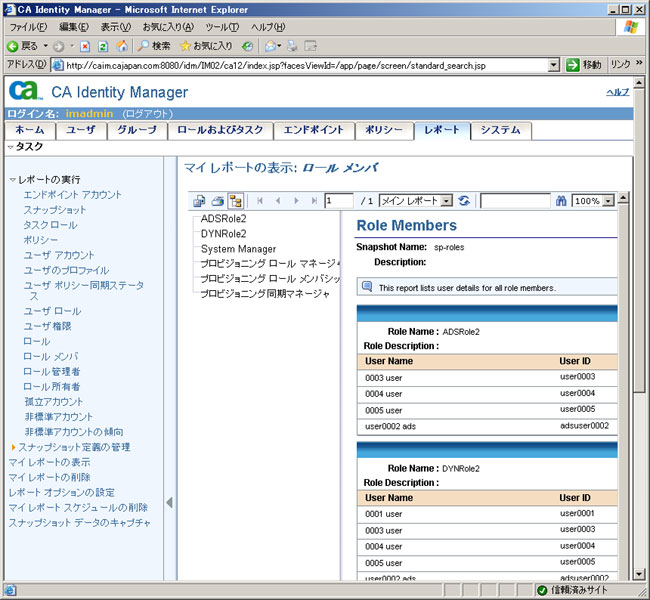Switch to the グループ tab
The image size is (650, 600).
pyautogui.click(x=137, y=130)
